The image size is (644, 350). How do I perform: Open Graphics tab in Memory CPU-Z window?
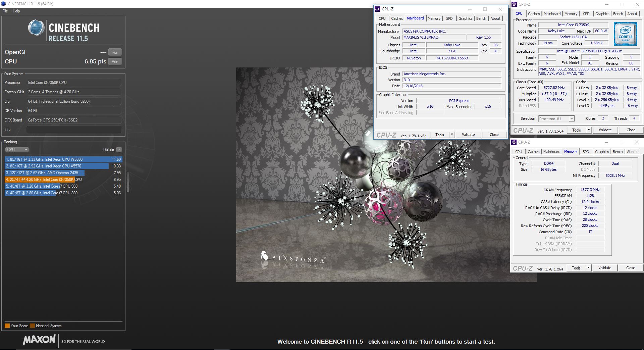pos(602,152)
